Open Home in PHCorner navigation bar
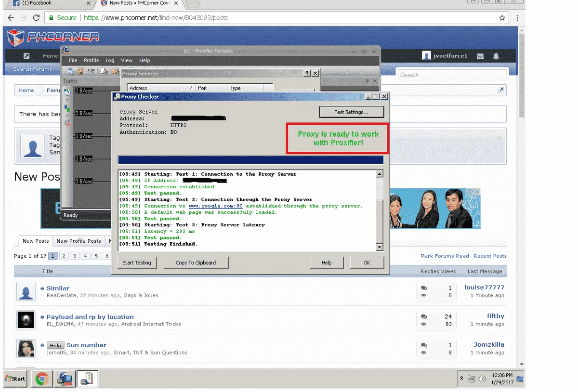 point(50,56)
